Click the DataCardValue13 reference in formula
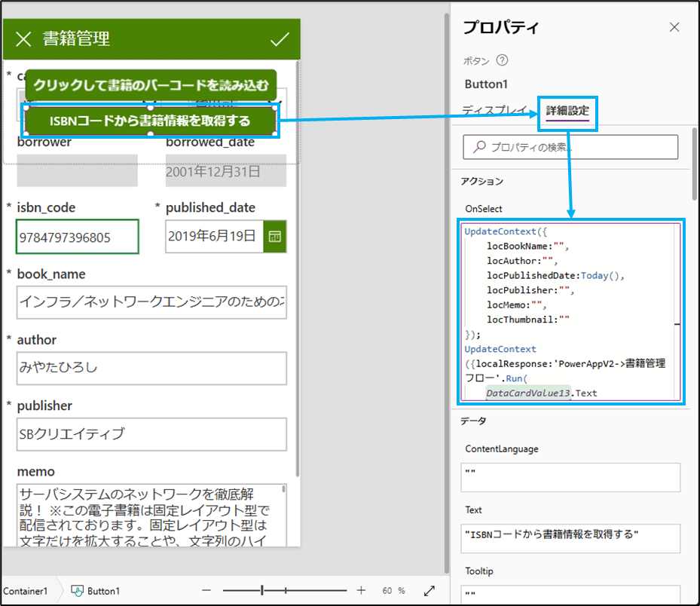 pyautogui.click(x=528, y=393)
